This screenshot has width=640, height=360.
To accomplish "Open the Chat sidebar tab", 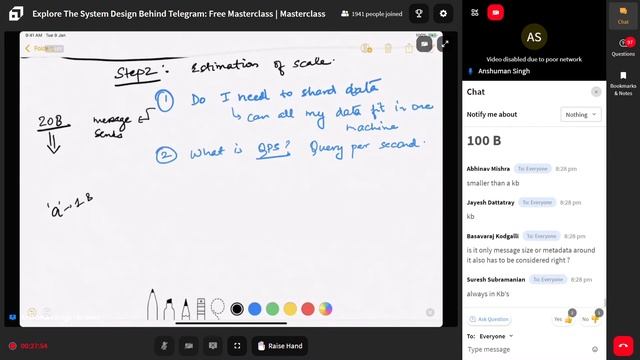I will [x=623, y=16].
